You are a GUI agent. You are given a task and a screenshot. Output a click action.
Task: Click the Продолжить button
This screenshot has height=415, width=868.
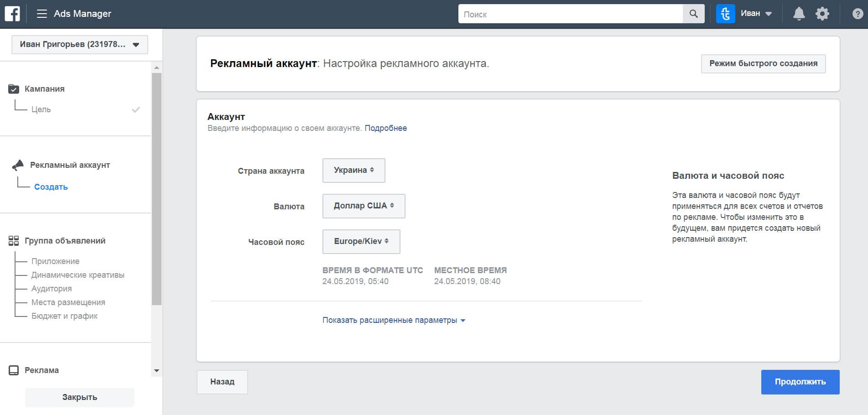pyautogui.click(x=800, y=382)
